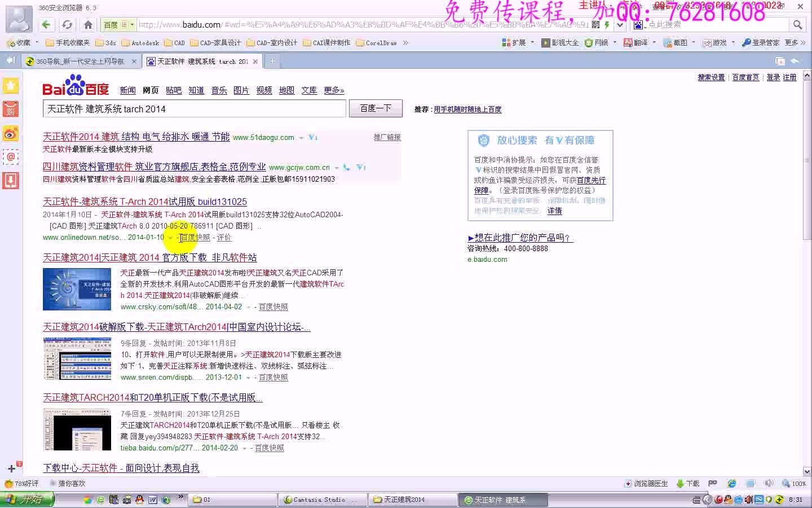Open the 游戏 games toolbar button
The width and height of the screenshot is (812, 508).
714,42
